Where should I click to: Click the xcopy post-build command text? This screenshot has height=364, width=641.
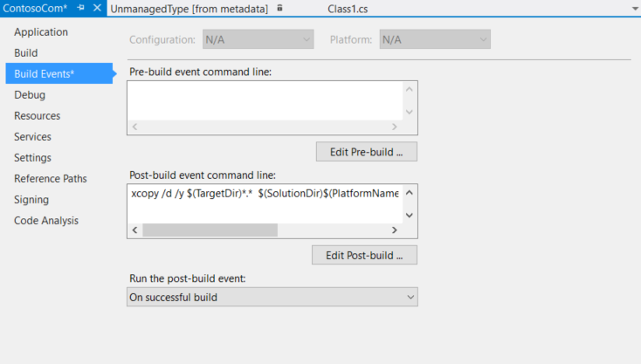point(265,194)
